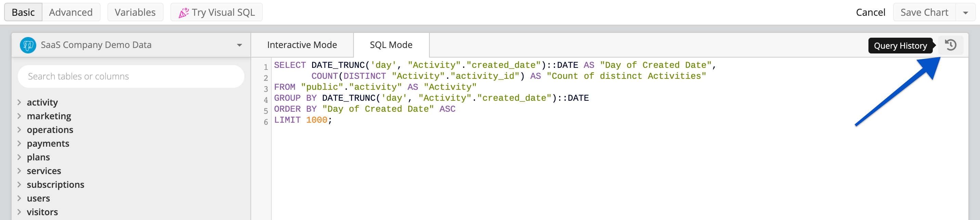
Task: Focus the Search tables or columns field
Action: pyautogui.click(x=131, y=76)
